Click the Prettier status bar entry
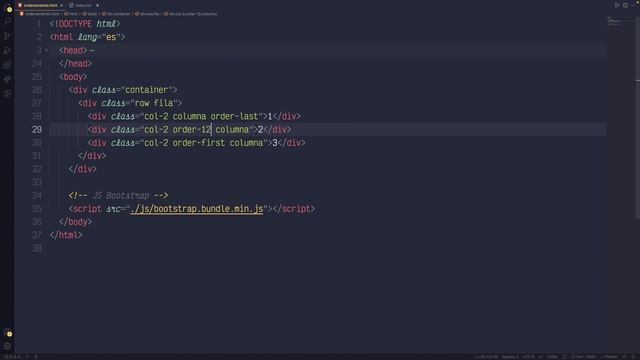Screen dimensions: 640x360 click(x=609, y=357)
